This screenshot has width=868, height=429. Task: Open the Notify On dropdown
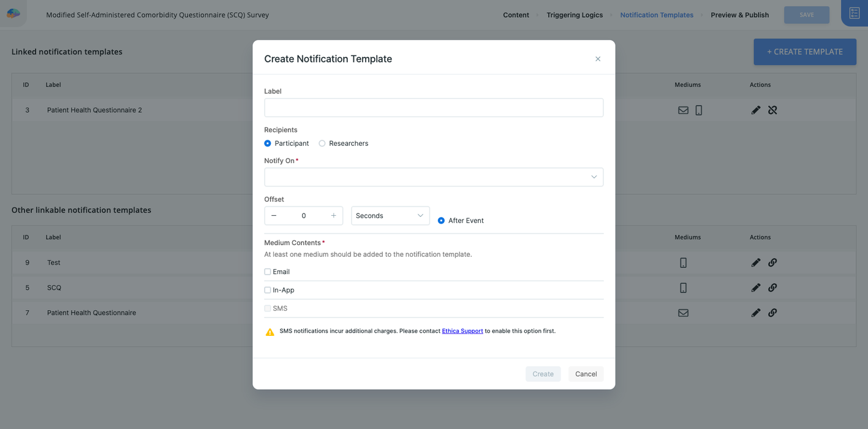click(434, 177)
